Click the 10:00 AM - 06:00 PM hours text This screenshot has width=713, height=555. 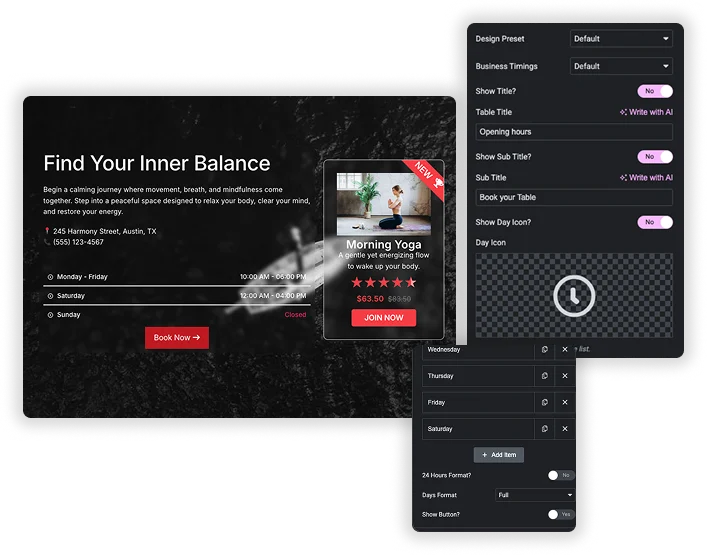(273, 277)
